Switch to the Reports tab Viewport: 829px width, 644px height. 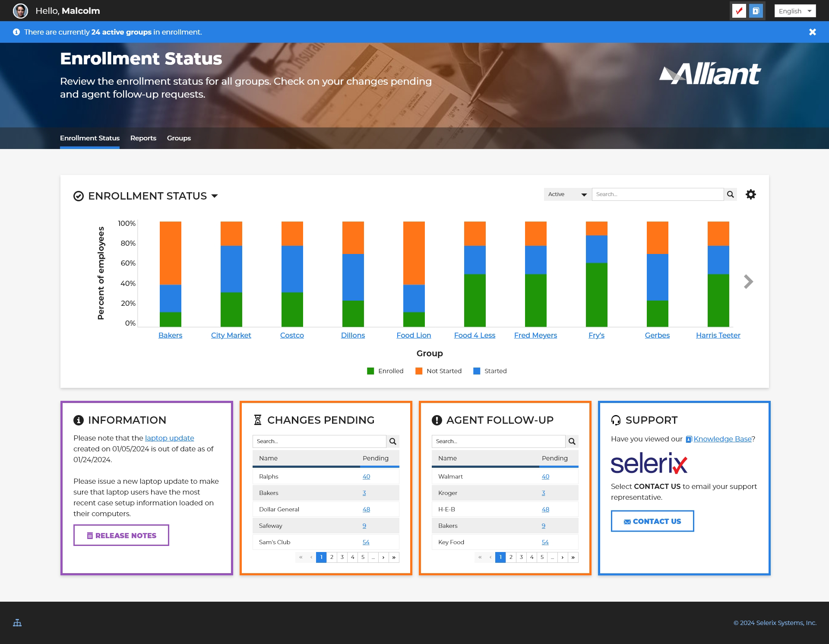click(x=143, y=138)
